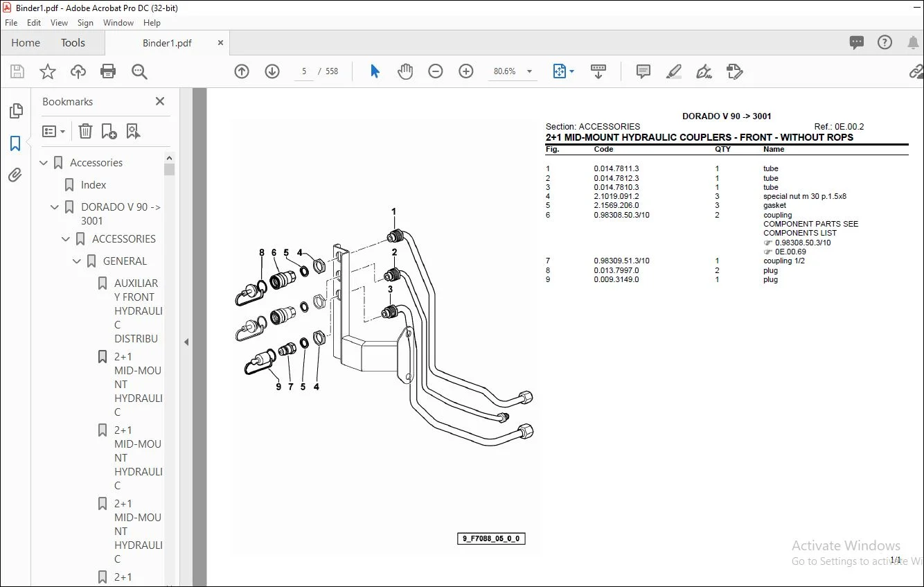
Task: Open the Sign menu
Action: (85, 23)
